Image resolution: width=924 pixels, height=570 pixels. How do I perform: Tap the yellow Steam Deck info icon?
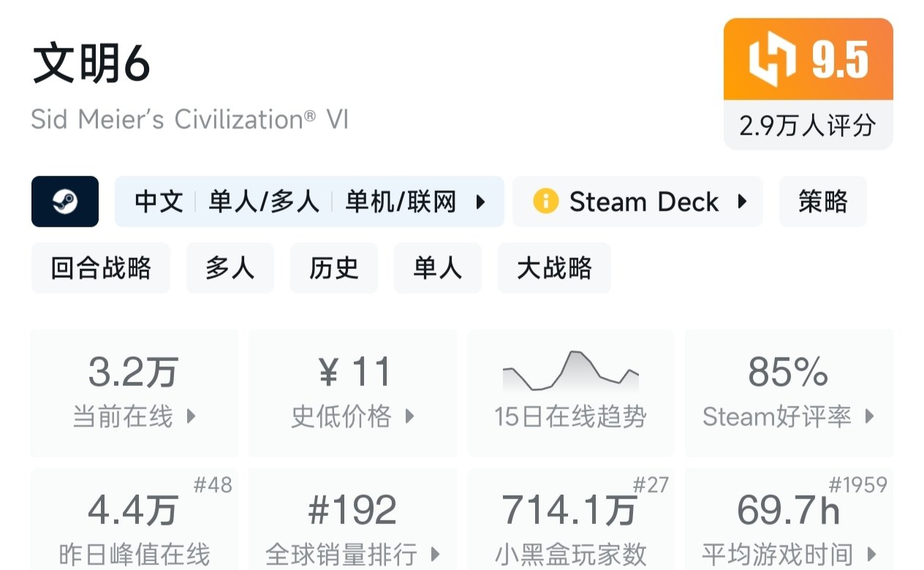tap(545, 202)
